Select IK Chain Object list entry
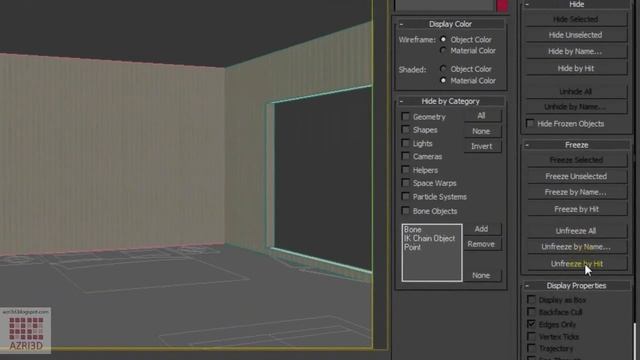640x360 pixels. click(x=429, y=238)
